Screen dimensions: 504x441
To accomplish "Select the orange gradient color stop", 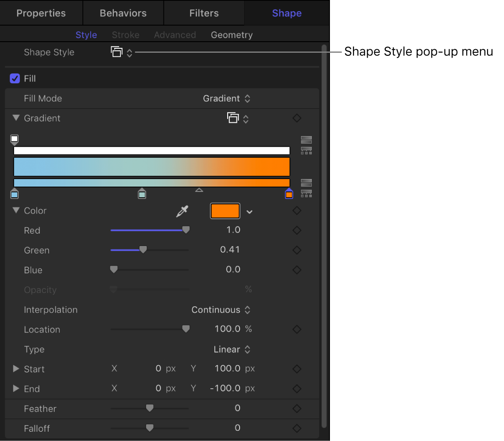I will pyautogui.click(x=289, y=194).
